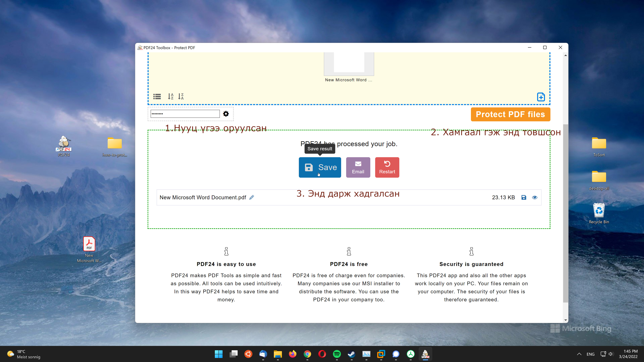Select ToSort folder on desktop

pyautogui.click(x=599, y=147)
